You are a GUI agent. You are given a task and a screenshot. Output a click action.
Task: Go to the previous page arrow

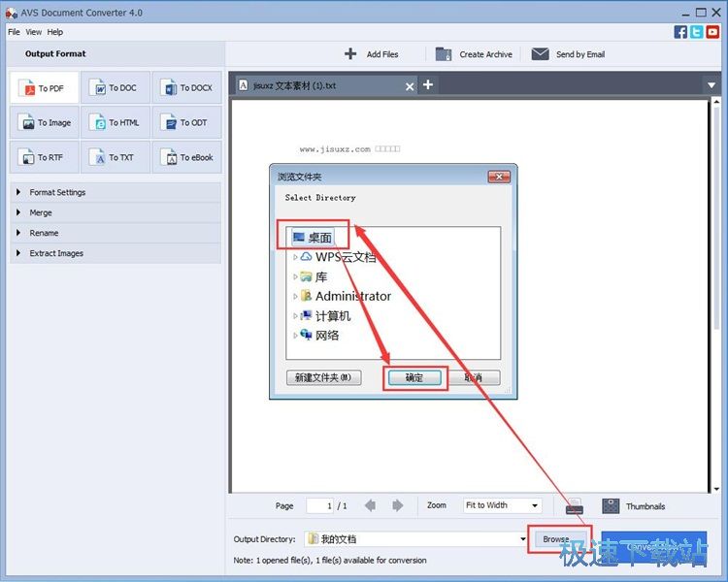coord(371,505)
